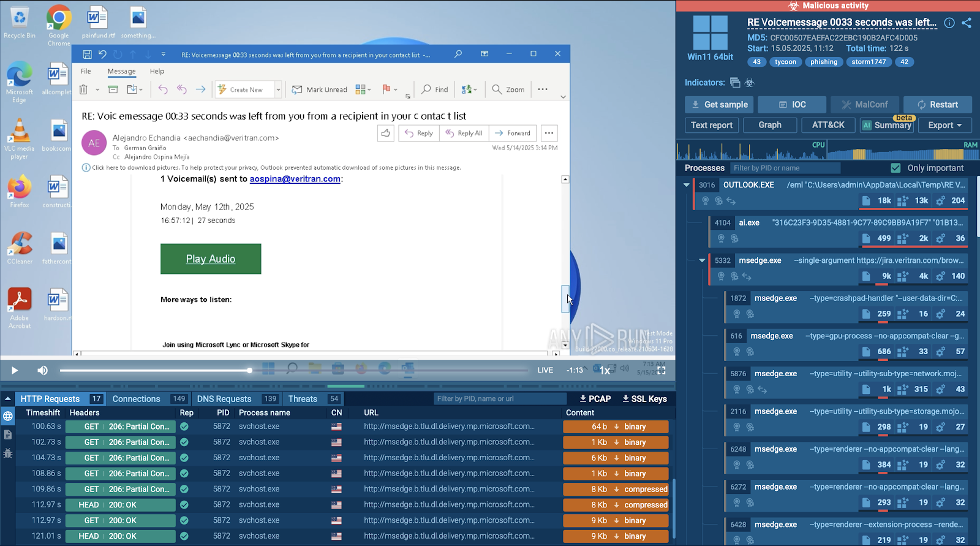Select the HTTP Requests tab

[x=61, y=399]
